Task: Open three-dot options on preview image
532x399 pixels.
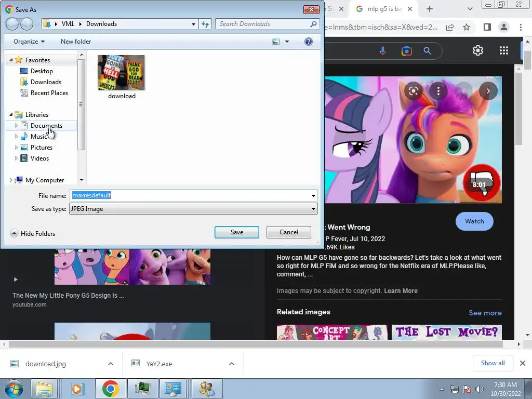Action: (438, 91)
